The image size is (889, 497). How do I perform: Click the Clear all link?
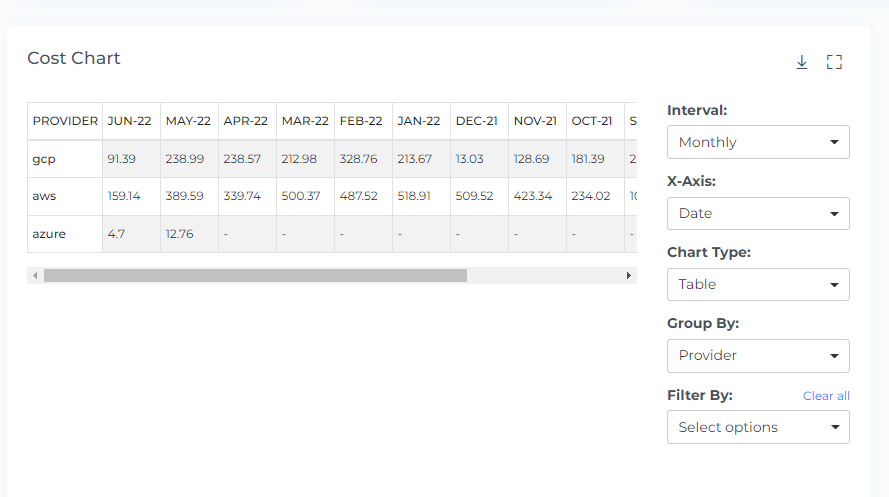click(826, 396)
